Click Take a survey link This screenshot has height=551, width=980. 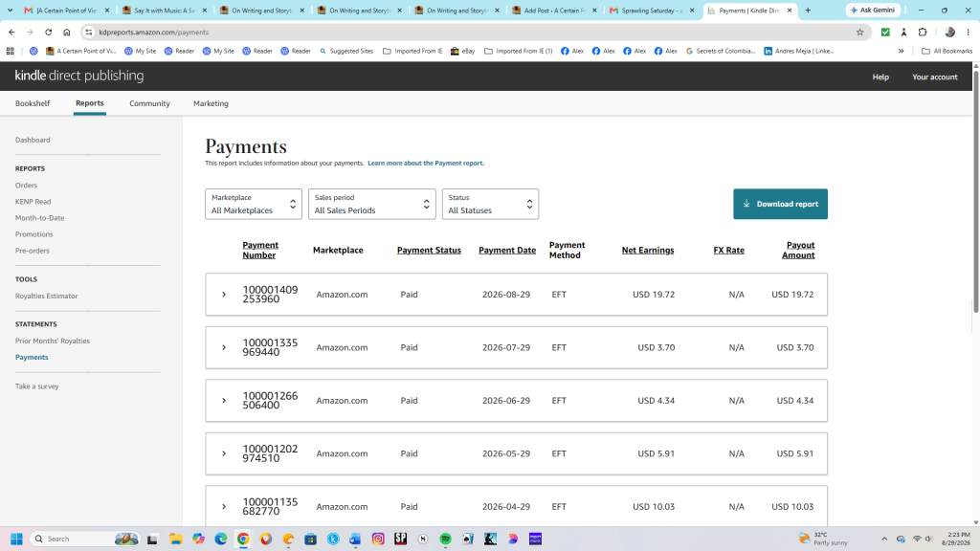[37, 386]
